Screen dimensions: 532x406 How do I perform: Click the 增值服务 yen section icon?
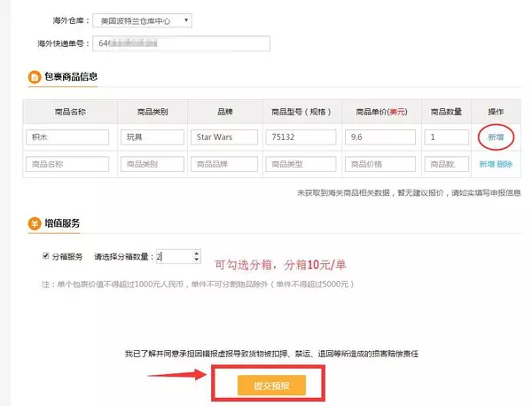pyautogui.click(x=35, y=224)
